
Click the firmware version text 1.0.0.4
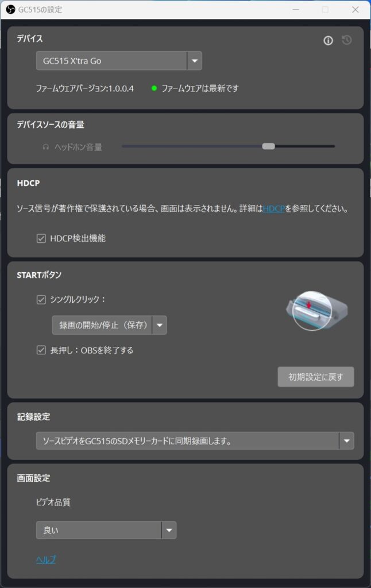[121, 88]
